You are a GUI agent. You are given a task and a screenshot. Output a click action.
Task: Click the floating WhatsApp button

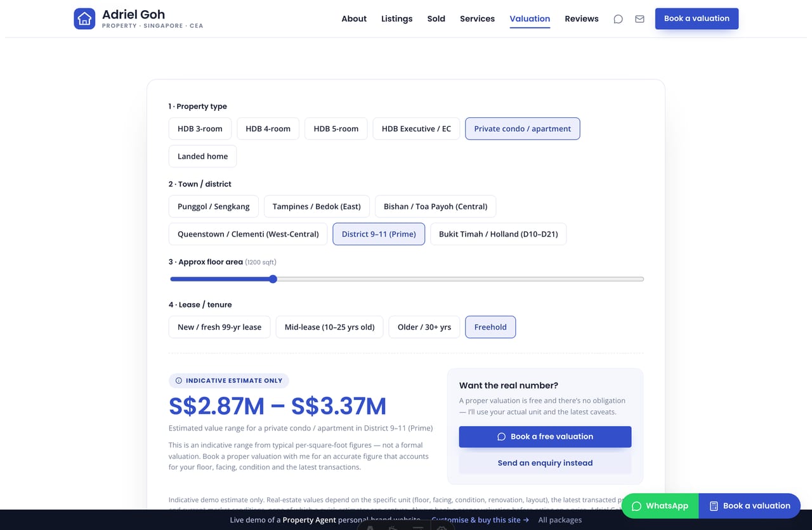pos(660,506)
